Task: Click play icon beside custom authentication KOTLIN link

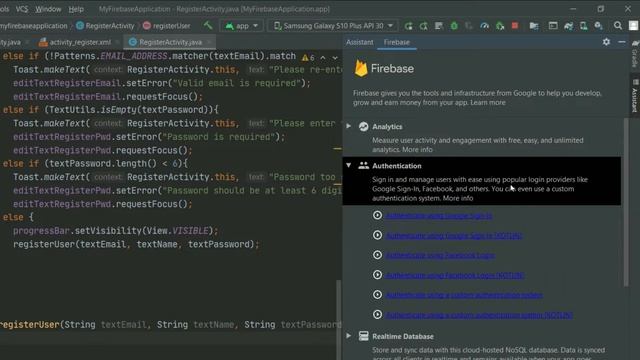Action: coord(378,315)
